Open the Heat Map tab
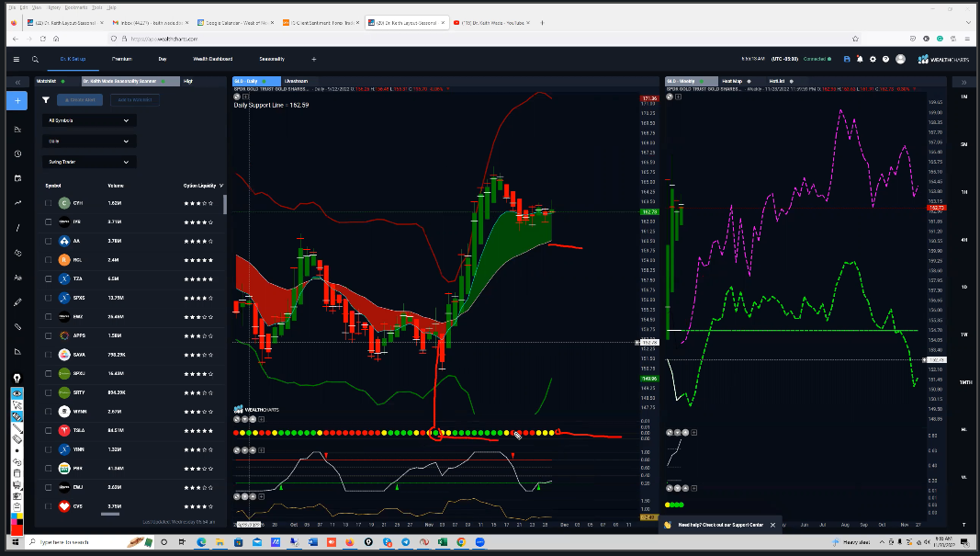This screenshot has width=980, height=556. pos(733,81)
